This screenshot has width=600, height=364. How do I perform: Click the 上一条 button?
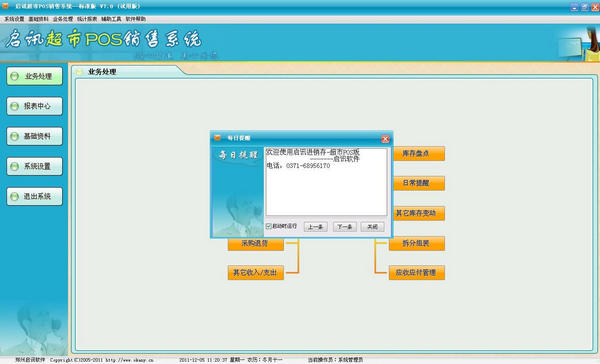coord(316,227)
